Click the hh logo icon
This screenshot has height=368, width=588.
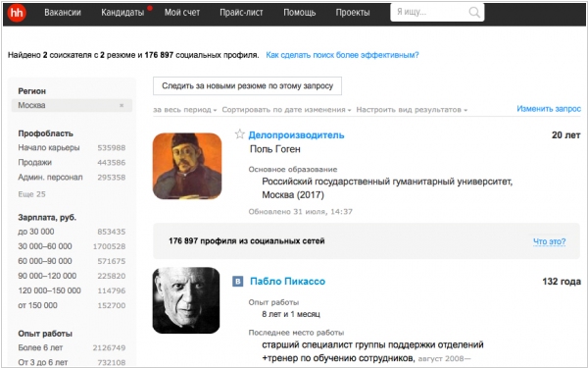click(x=17, y=13)
